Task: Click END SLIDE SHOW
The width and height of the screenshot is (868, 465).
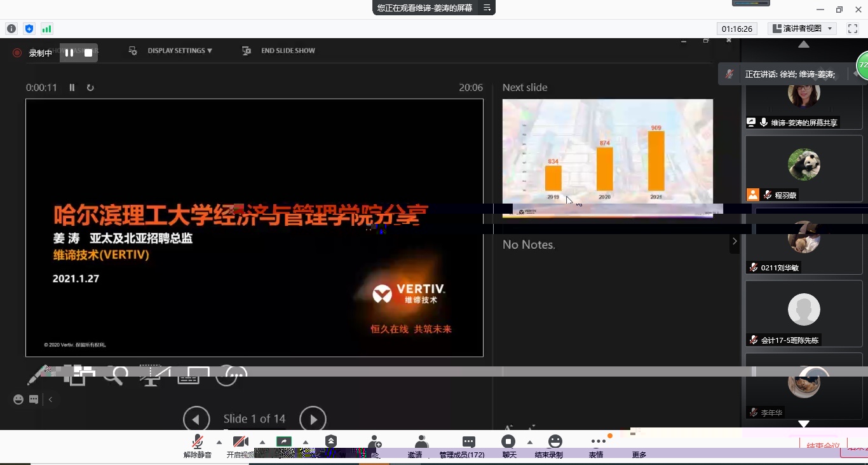Action: 288,51
